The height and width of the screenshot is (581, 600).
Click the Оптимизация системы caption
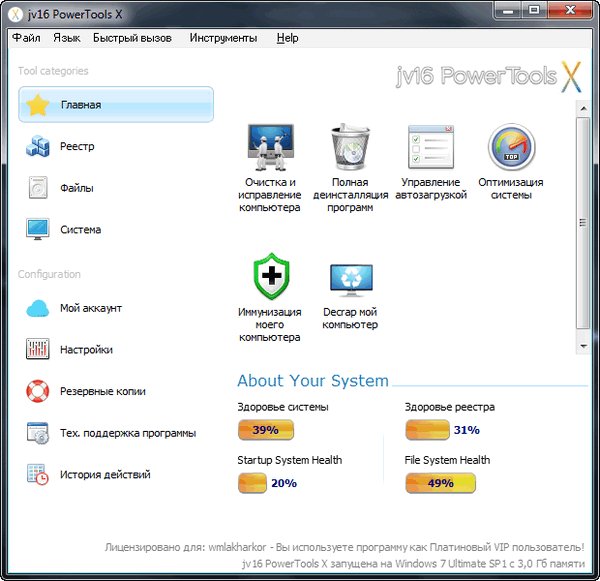511,189
